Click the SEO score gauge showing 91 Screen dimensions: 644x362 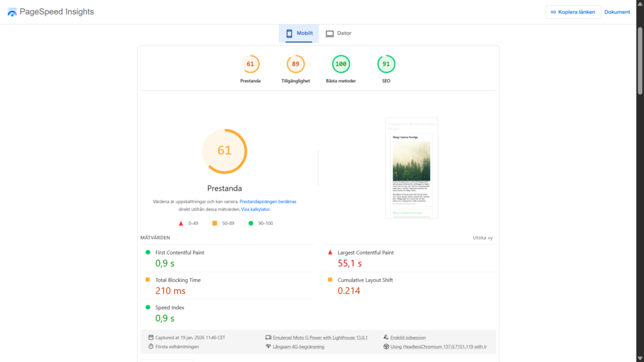[386, 64]
